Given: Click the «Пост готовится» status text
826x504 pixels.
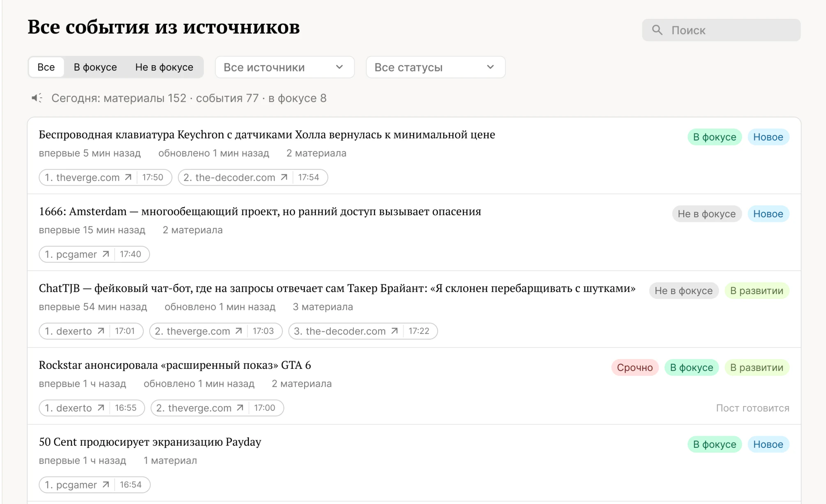Looking at the screenshot, I should tap(752, 408).
